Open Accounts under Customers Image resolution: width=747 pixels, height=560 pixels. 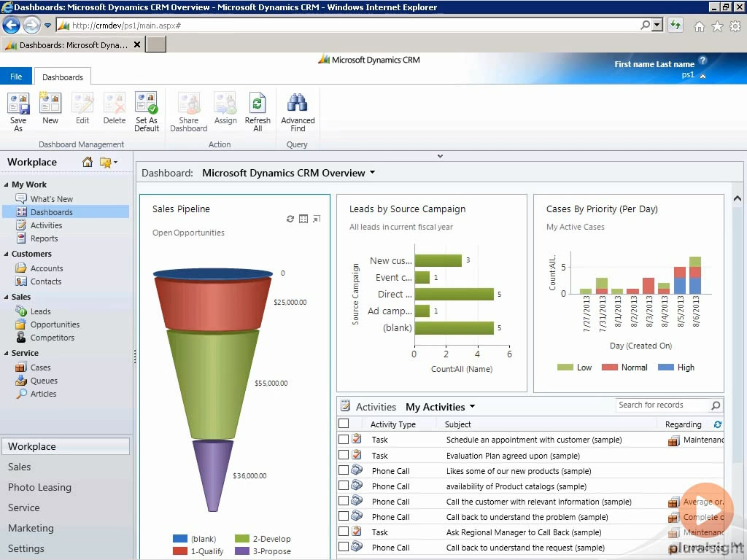[x=46, y=268]
